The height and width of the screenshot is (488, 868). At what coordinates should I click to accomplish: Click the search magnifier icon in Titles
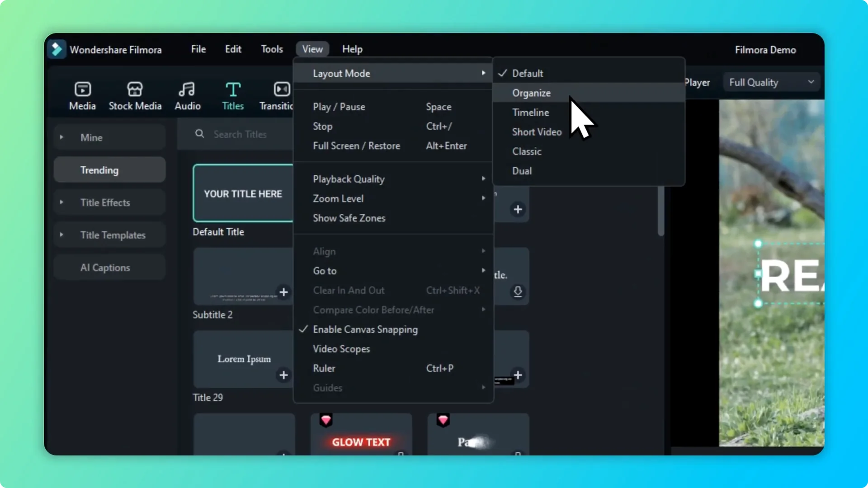[x=199, y=134]
